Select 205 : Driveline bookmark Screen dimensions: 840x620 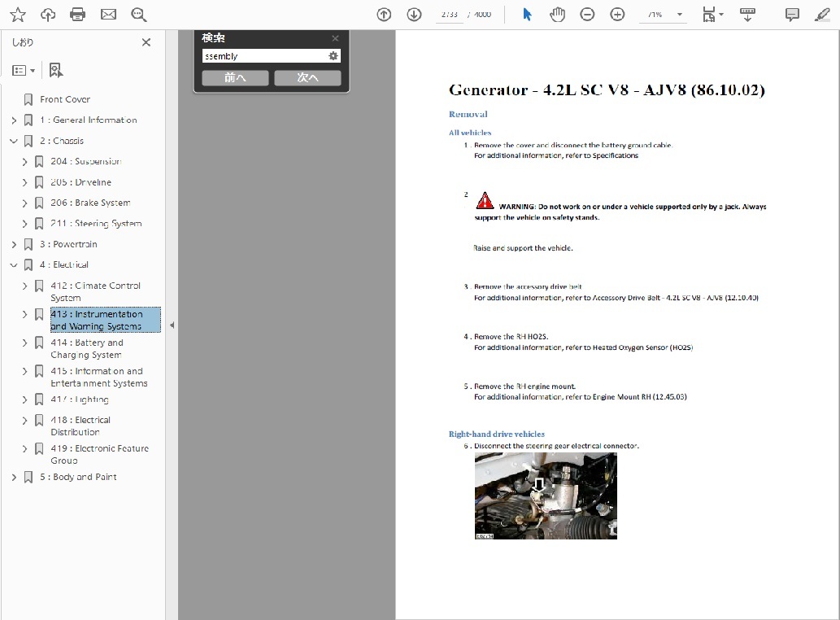(81, 182)
